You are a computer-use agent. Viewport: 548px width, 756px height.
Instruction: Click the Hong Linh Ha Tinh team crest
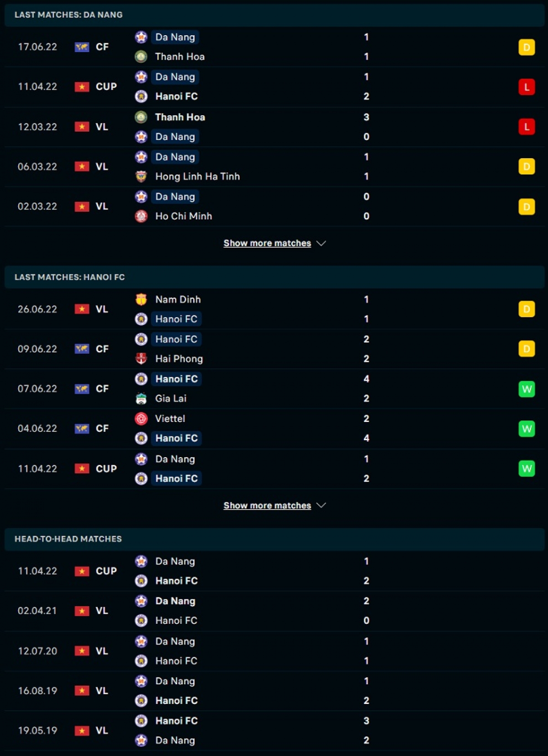(x=141, y=176)
